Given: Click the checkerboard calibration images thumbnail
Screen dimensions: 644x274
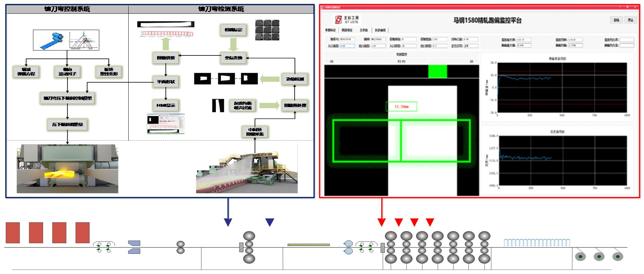Looking at the screenshot, I should point(268,30).
